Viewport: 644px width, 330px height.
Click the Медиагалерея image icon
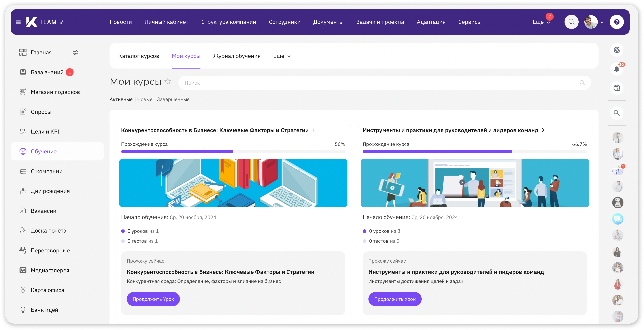coord(23,270)
